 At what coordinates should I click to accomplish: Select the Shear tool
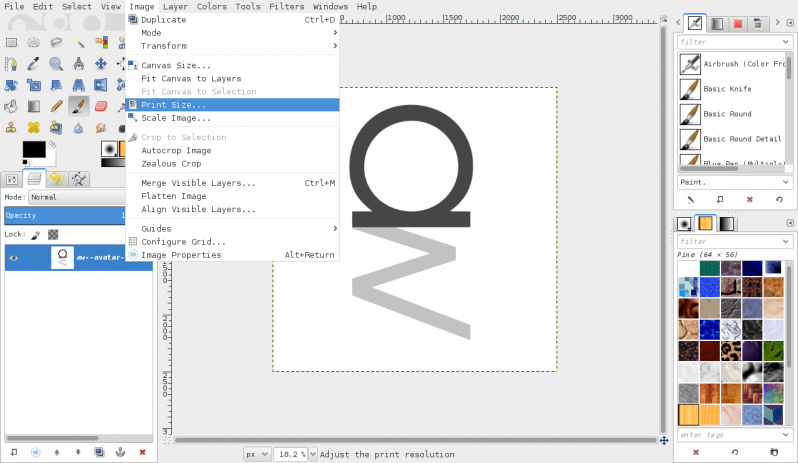(x=56, y=85)
